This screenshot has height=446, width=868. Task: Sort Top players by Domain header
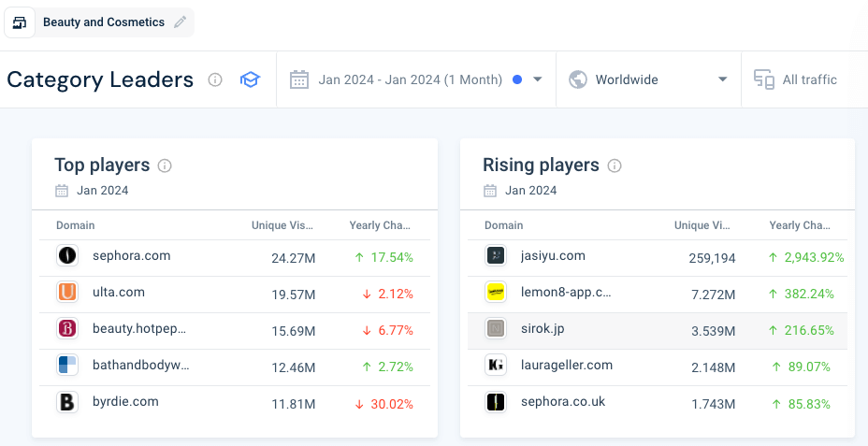(x=75, y=225)
